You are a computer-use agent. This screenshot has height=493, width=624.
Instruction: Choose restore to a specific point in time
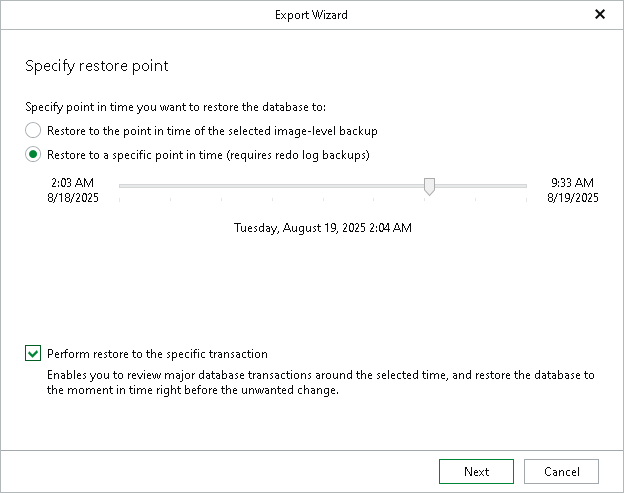(33, 154)
